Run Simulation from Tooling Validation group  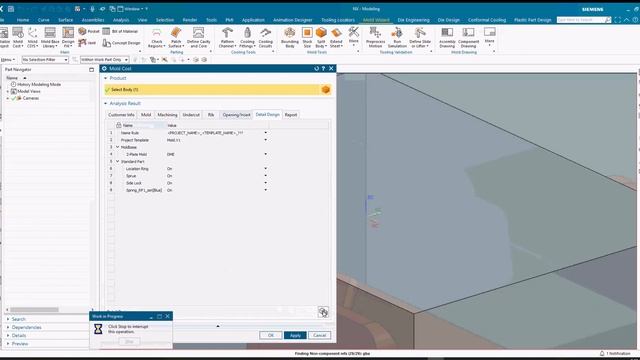(397, 37)
